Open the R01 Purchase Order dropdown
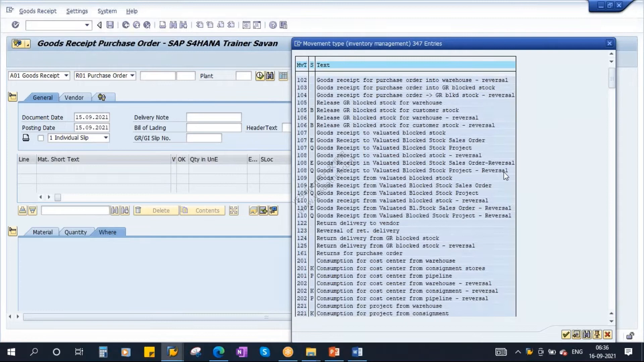 click(105, 76)
